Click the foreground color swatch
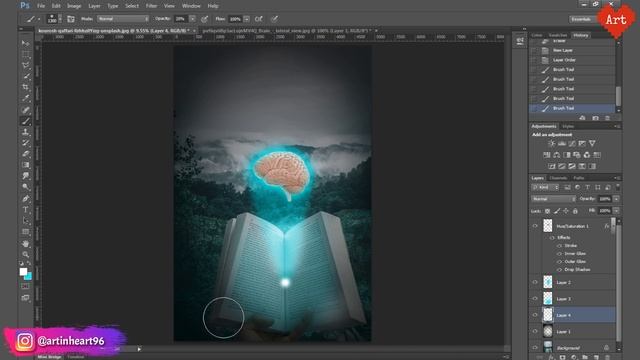The height and width of the screenshot is (360, 640). pyautogui.click(x=23, y=272)
